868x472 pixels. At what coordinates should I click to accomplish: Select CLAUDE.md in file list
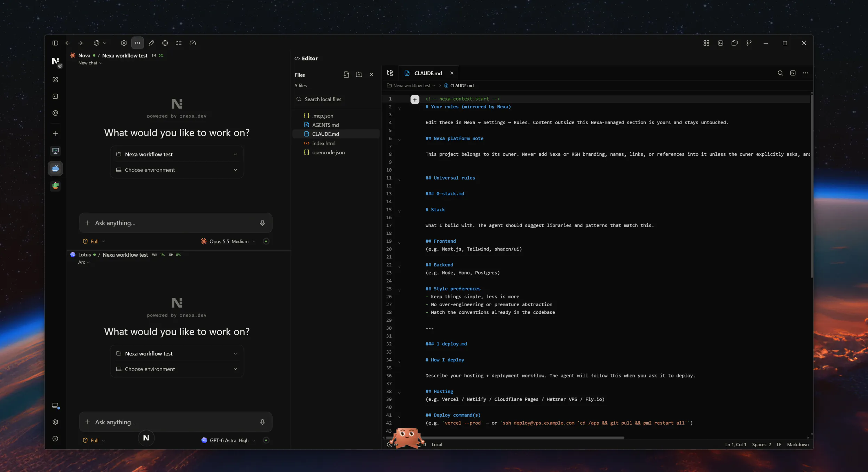336,134
